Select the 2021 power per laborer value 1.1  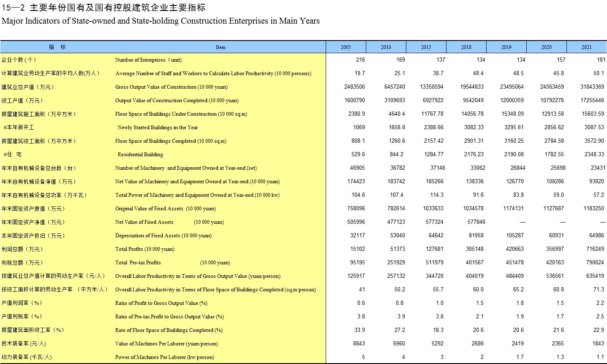tap(600, 357)
